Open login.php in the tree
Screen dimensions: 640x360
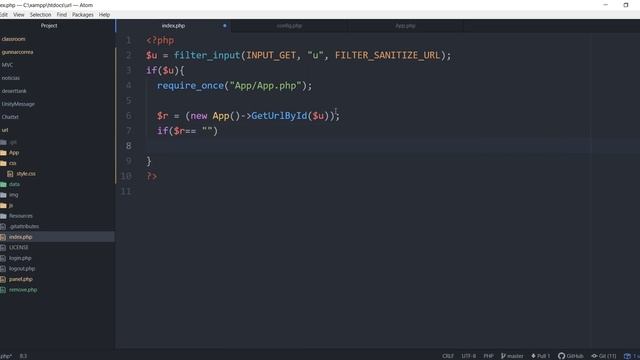tap(20, 258)
